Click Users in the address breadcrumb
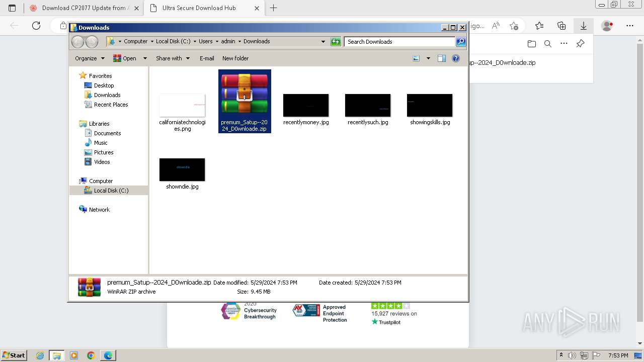Screen dimensions: 644x362 pos(205,42)
